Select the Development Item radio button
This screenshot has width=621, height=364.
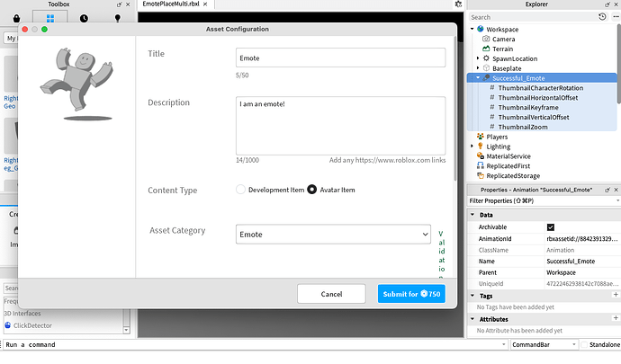tap(240, 190)
